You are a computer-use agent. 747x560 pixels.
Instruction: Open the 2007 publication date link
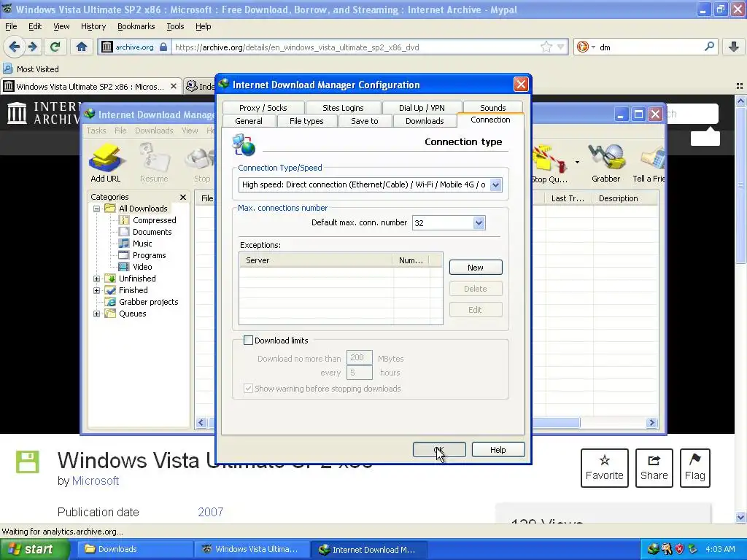pyautogui.click(x=211, y=512)
